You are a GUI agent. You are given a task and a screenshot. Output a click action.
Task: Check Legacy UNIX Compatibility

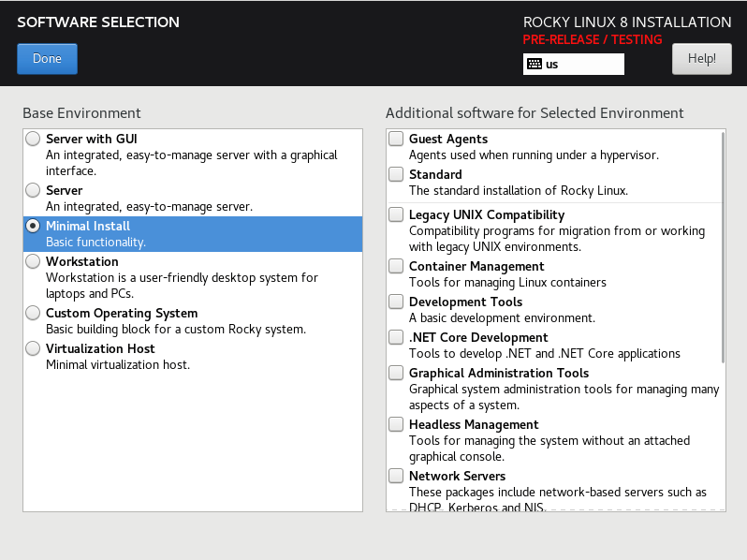pyautogui.click(x=396, y=214)
